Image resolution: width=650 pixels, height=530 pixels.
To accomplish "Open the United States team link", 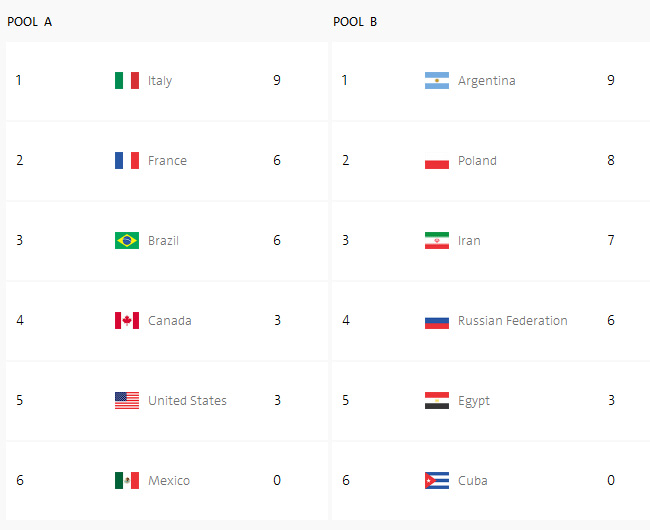I will 187,400.
